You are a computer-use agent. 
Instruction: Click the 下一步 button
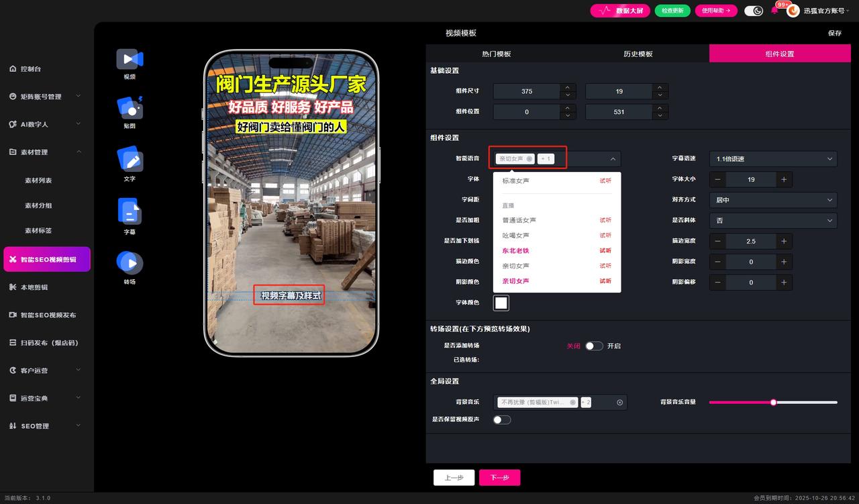(499, 478)
